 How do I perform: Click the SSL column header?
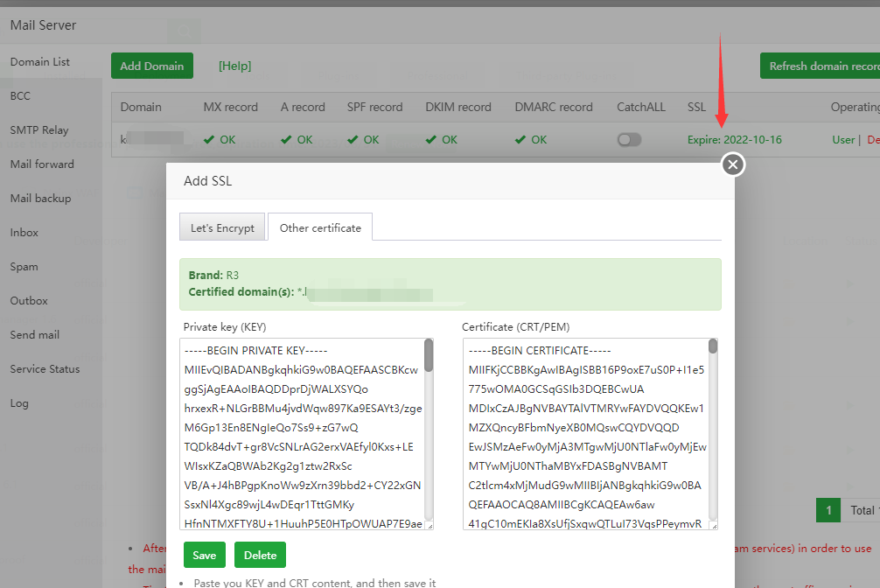pos(696,107)
